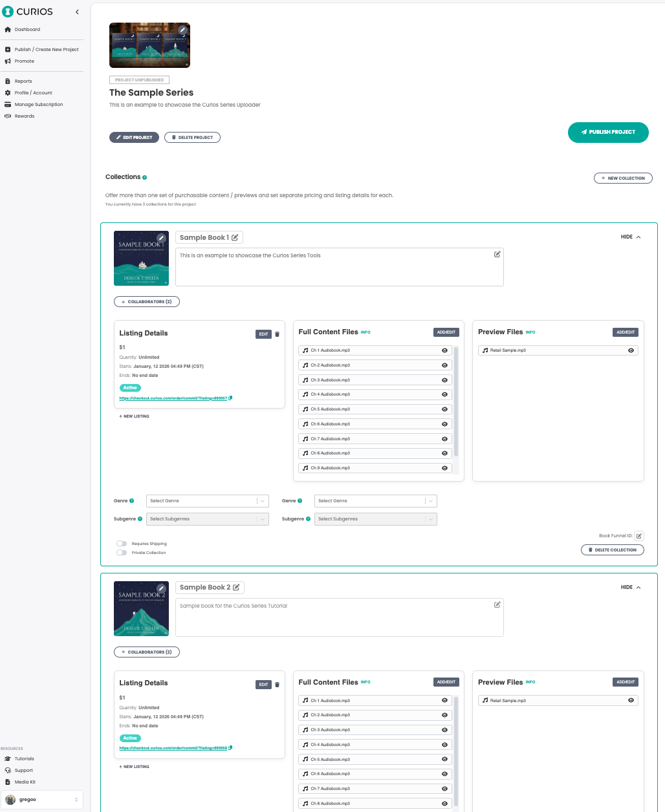665x812 pixels.
Task: Edit the Sample Book 1 description text
Action: coord(497,255)
